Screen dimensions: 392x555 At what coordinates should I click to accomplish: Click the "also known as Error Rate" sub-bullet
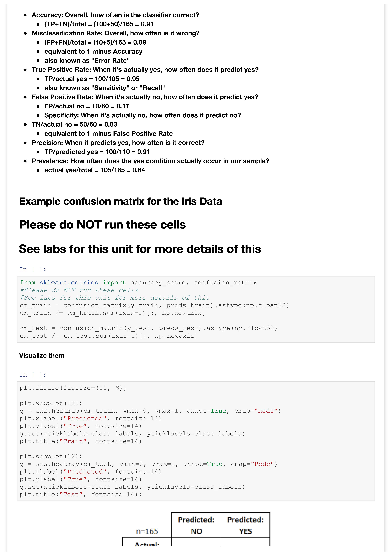pos(87,60)
